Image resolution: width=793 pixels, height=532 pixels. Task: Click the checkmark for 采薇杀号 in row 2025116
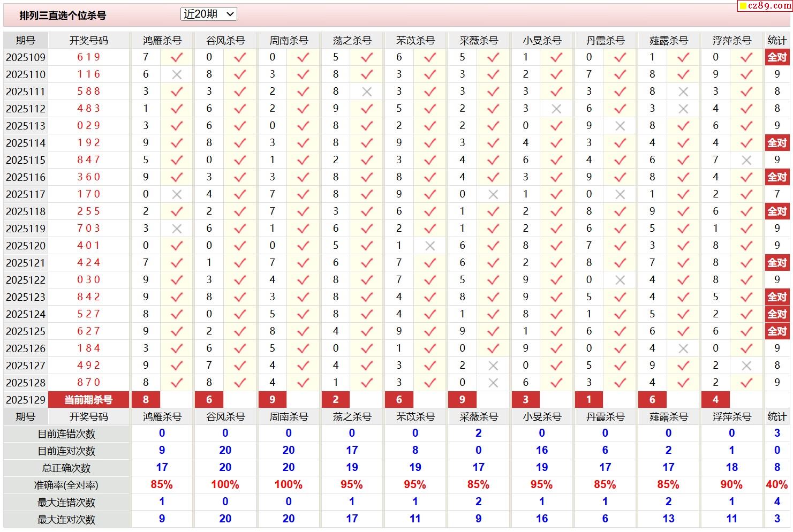(493, 177)
